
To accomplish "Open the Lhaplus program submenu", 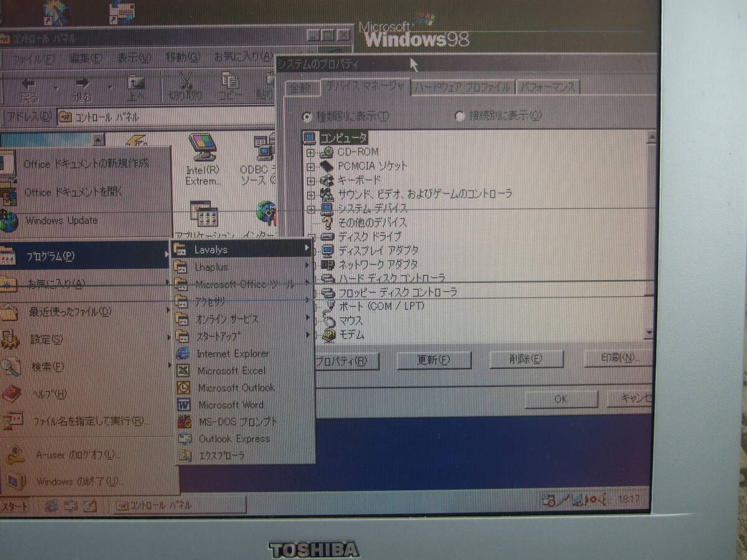I will click(x=243, y=267).
